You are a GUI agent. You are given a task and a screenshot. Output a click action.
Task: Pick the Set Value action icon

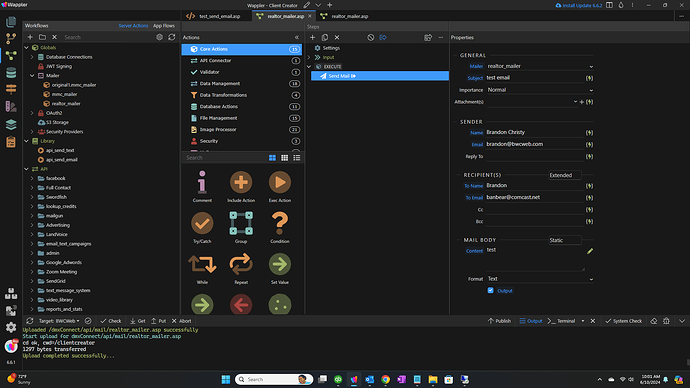click(x=280, y=264)
